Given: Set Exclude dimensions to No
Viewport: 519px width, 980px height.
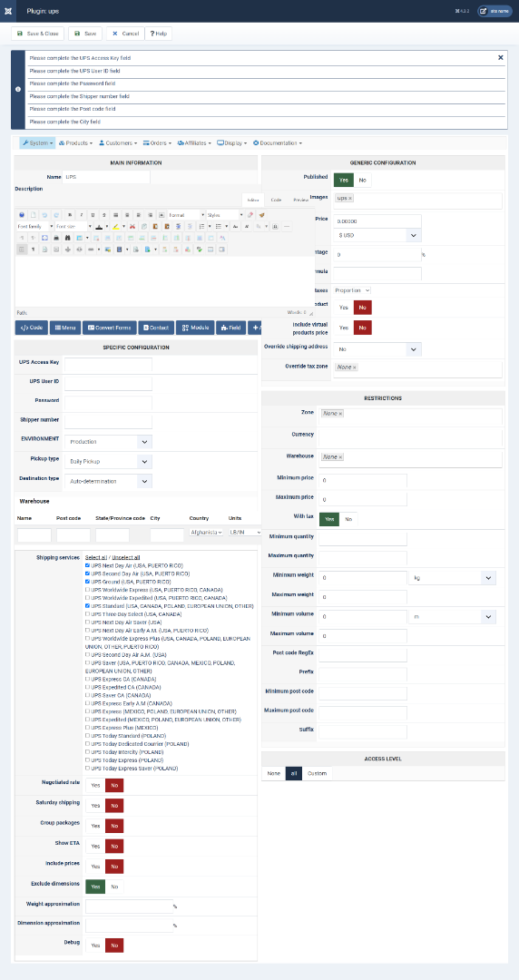Looking at the screenshot, I should (x=114, y=887).
